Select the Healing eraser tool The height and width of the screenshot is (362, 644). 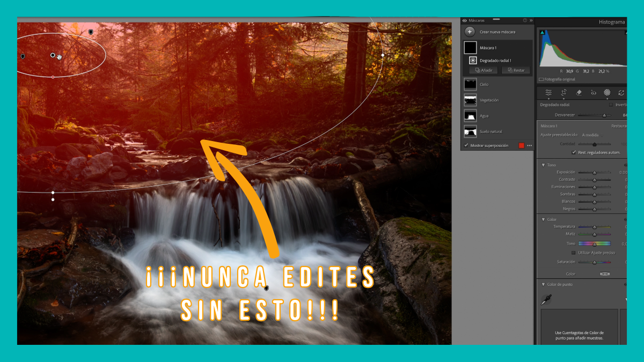click(579, 92)
